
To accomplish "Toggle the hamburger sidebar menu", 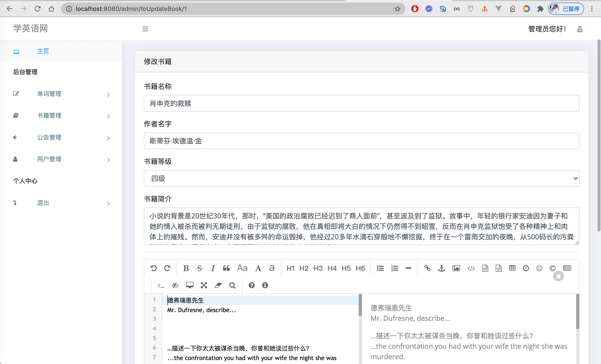I will tap(145, 29).
